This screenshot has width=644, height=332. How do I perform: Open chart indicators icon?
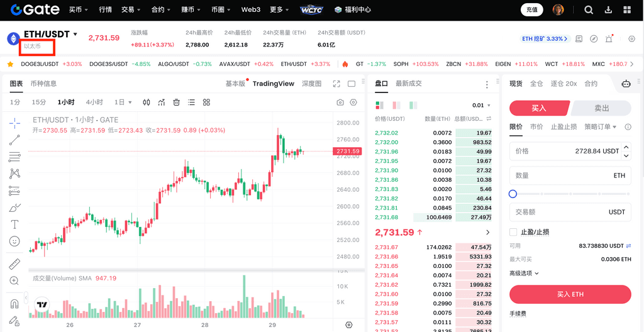162,102
